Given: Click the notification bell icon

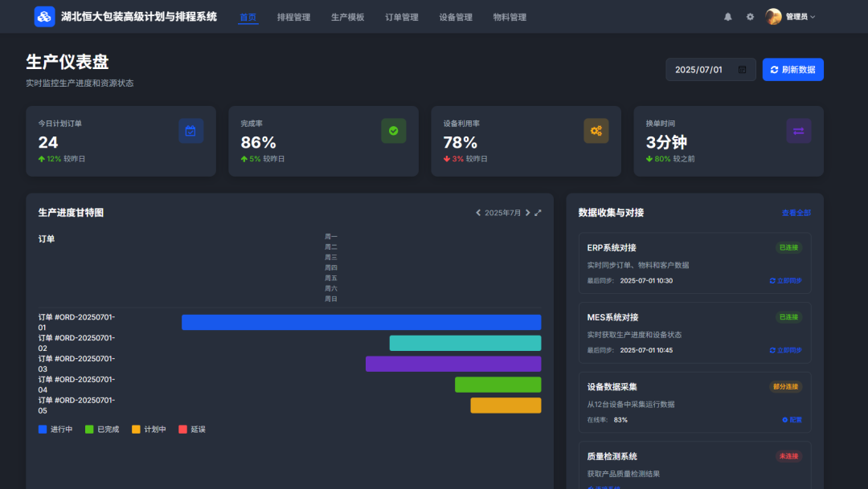Looking at the screenshot, I should point(728,17).
